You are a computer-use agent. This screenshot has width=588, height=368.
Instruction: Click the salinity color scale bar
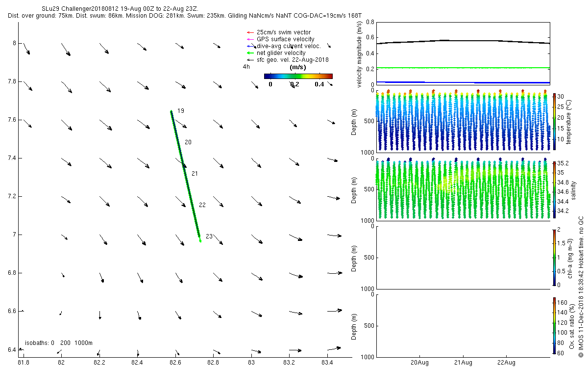(554, 189)
